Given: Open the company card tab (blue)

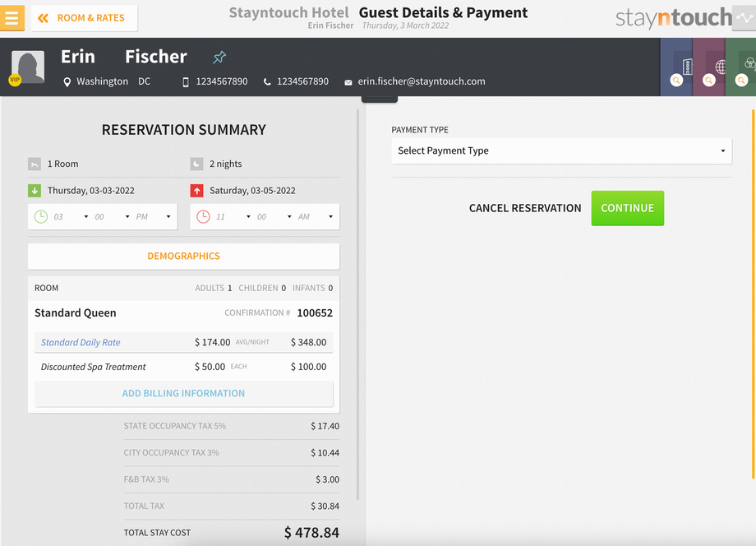Looking at the screenshot, I should (676, 67).
